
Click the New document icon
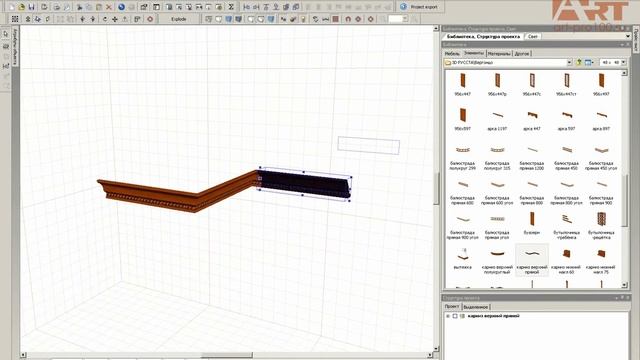[x=11, y=7]
